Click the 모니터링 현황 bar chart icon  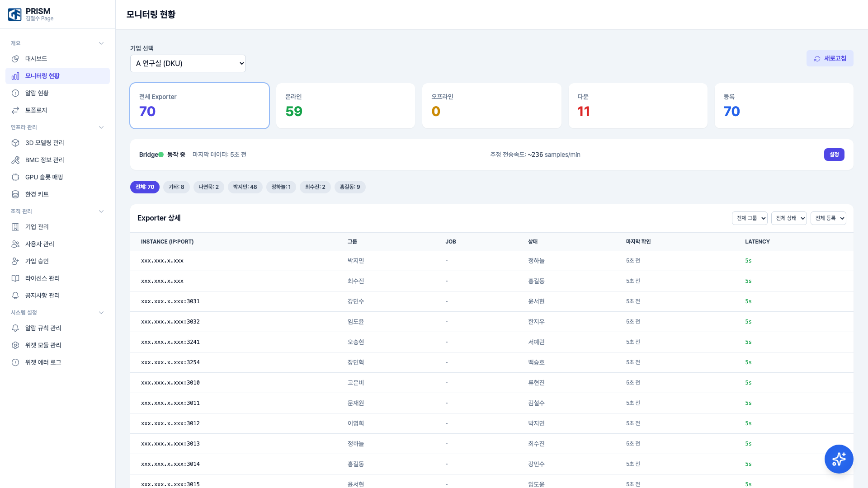[x=15, y=76]
